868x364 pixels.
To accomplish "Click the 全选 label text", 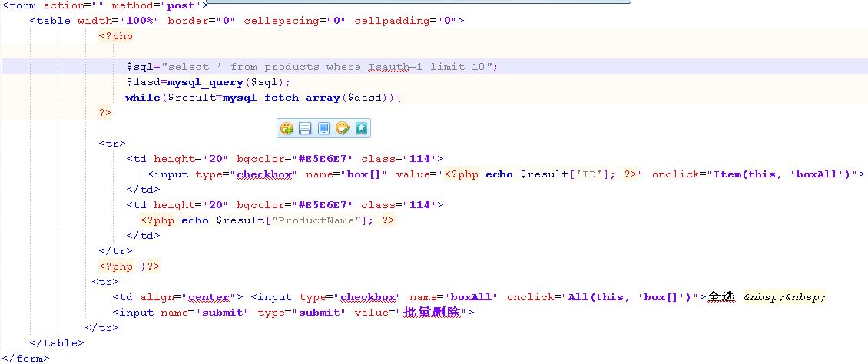I will pyautogui.click(x=721, y=298).
